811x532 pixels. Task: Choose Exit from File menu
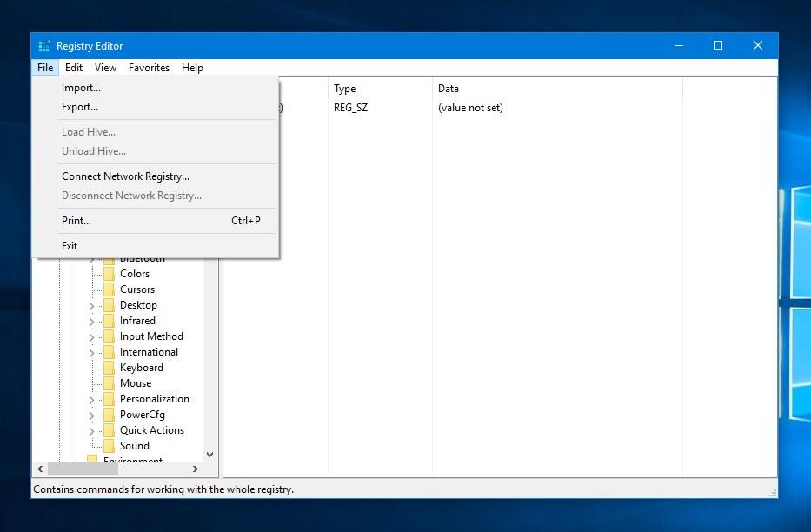click(x=156, y=246)
